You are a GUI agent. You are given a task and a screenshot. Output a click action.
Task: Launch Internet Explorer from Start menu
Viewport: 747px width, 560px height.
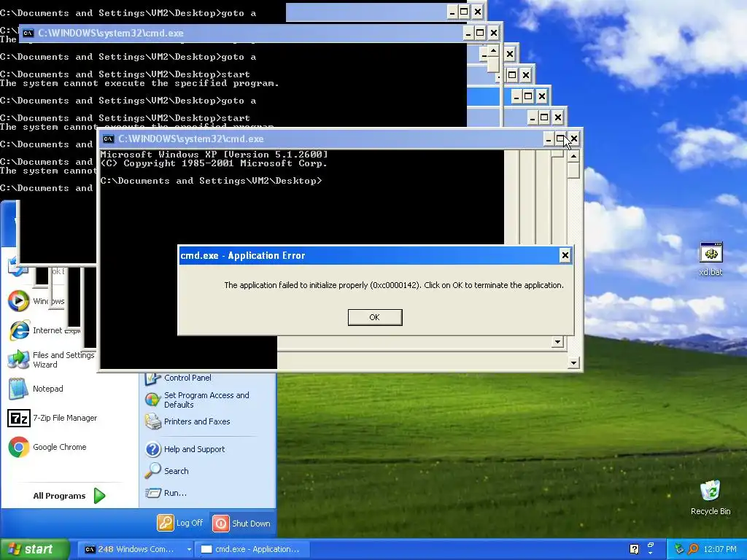coord(43,330)
